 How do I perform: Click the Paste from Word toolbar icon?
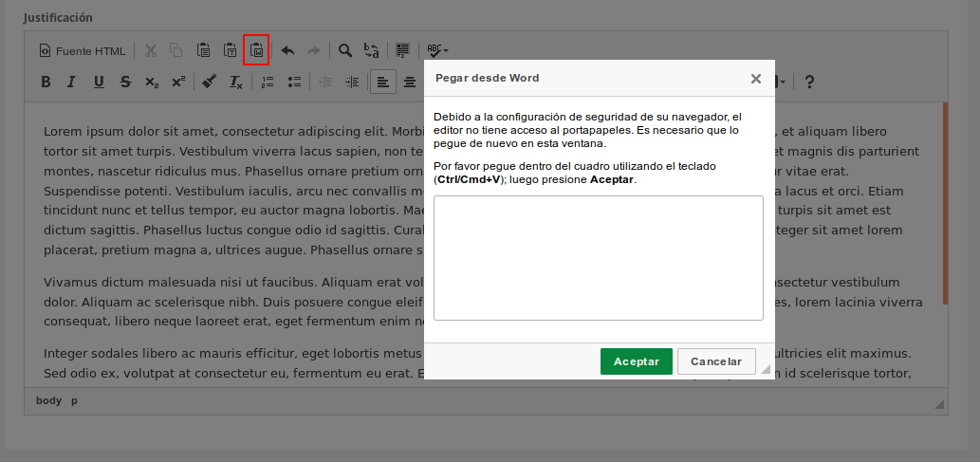click(x=256, y=50)
